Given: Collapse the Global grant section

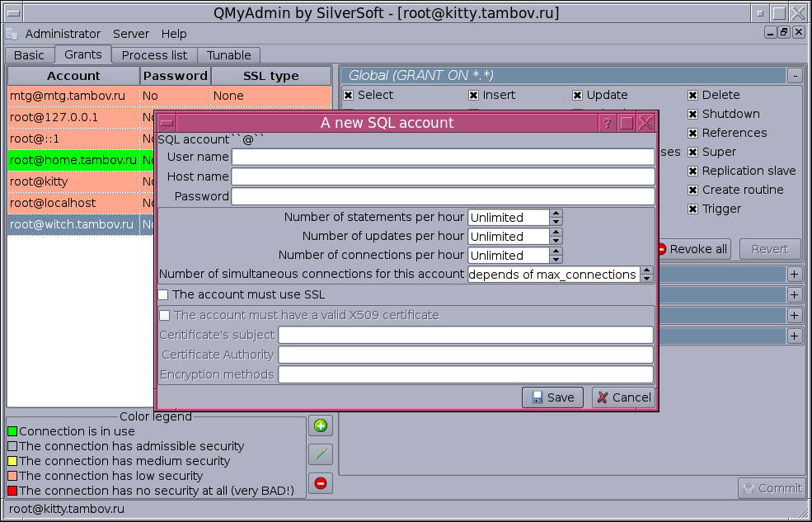Looking at the screenshot, I should [x=794, y=75].
